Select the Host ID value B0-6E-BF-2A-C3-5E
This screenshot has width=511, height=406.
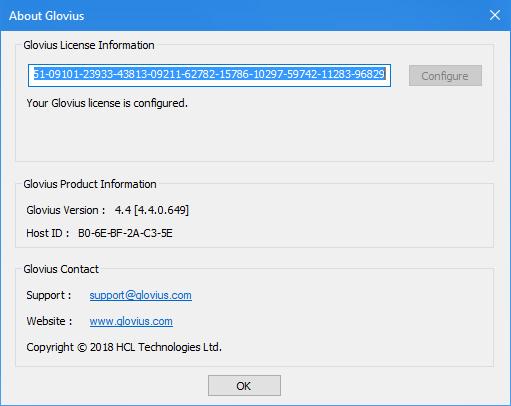pos(125,233)
